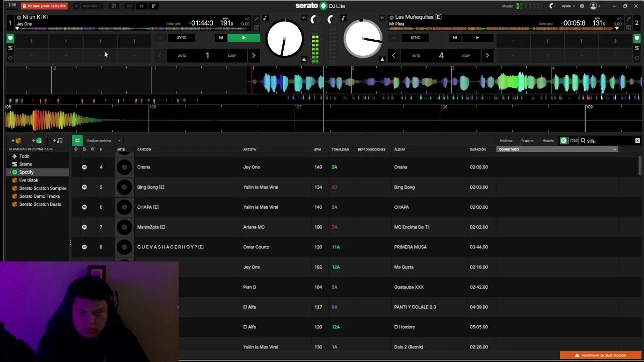Add a new playlist with music note icon
The image size is (644, 362).
point(58,141)
